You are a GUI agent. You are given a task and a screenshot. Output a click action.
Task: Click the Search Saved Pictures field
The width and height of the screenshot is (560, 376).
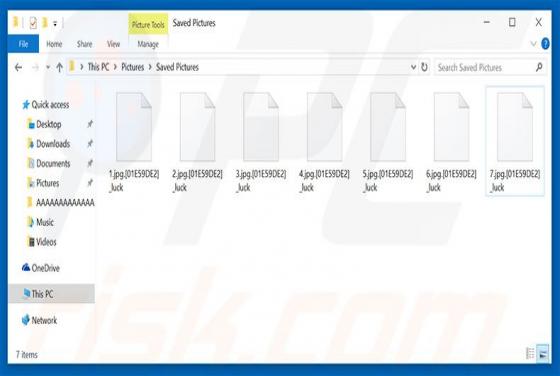tap(485, 67)
